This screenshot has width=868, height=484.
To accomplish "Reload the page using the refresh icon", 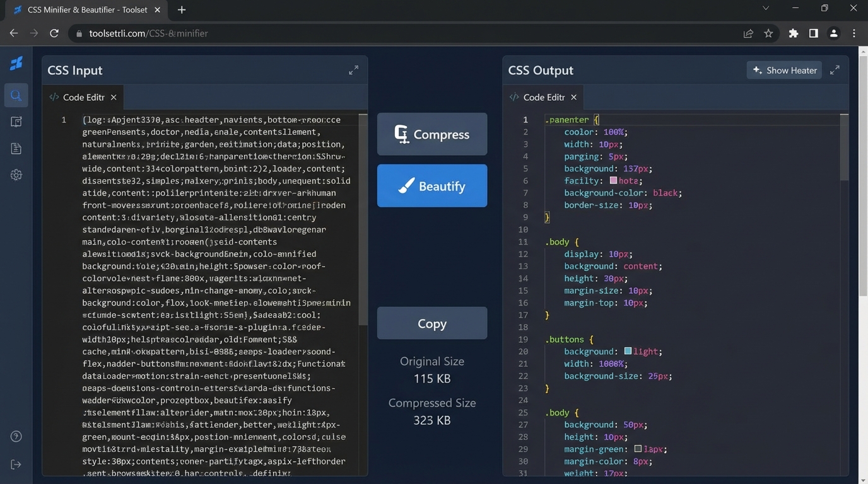I will click(54, 33).
